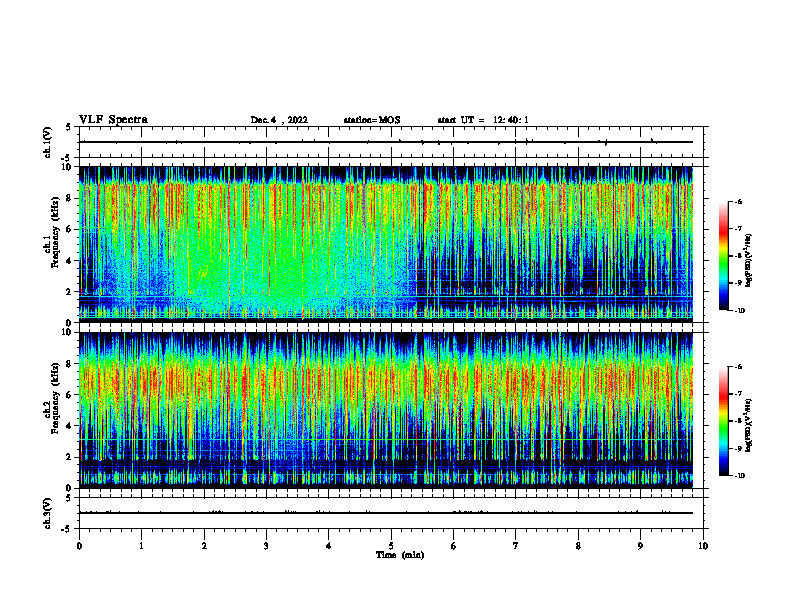This screenshot has height=612, width=792.
Task: Click time axis tick label "5"
Action: coord(391,546)
